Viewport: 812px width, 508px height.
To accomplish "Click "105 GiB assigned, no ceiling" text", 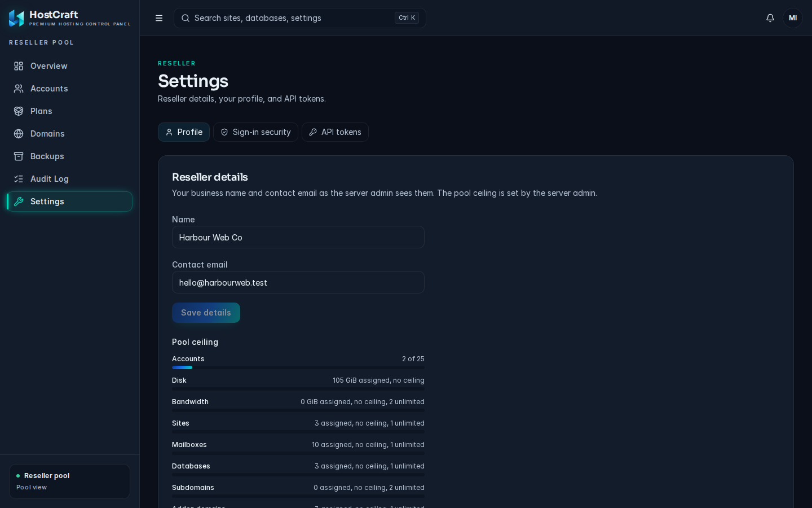I will pyautogui.click(x=378, y=380).
